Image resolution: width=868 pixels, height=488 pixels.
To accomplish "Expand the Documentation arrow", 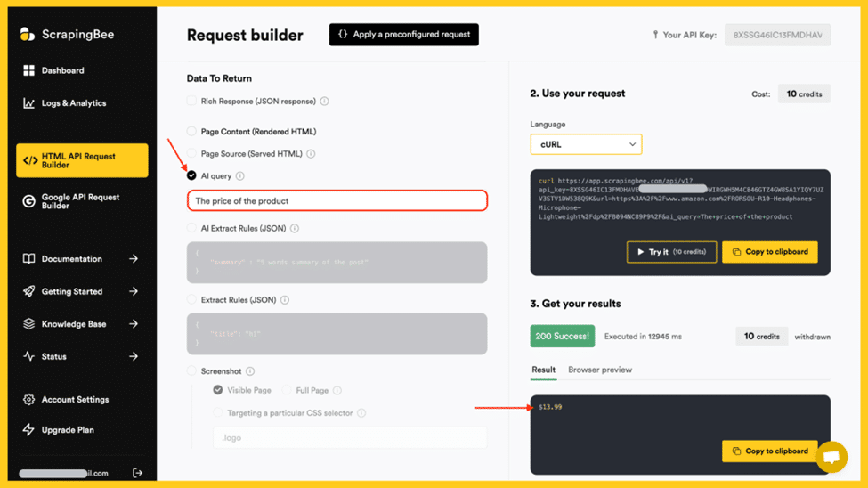I will [134, 258].
